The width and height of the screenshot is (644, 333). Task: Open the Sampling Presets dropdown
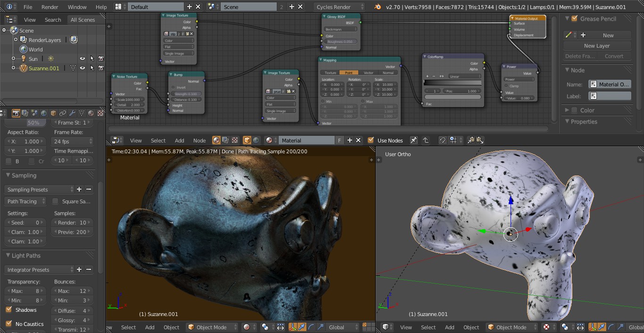(40, 189)
